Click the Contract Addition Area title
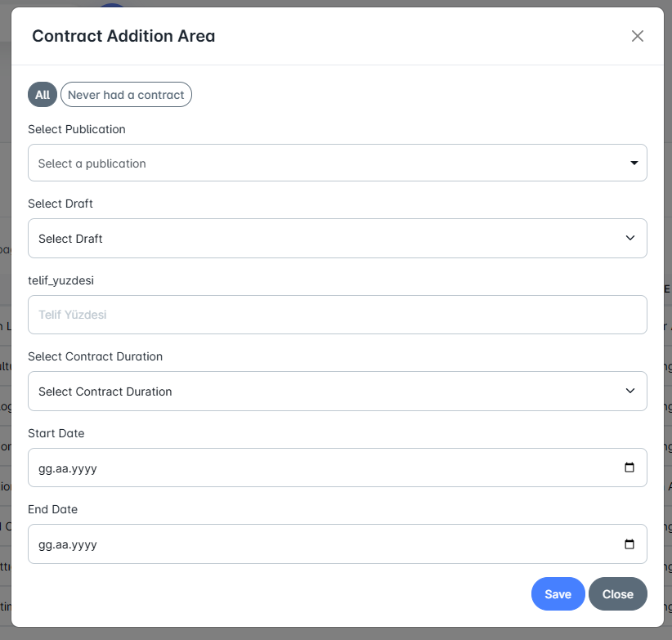The width and height of the screenshot is (672, 640). [x=123, y=36]
